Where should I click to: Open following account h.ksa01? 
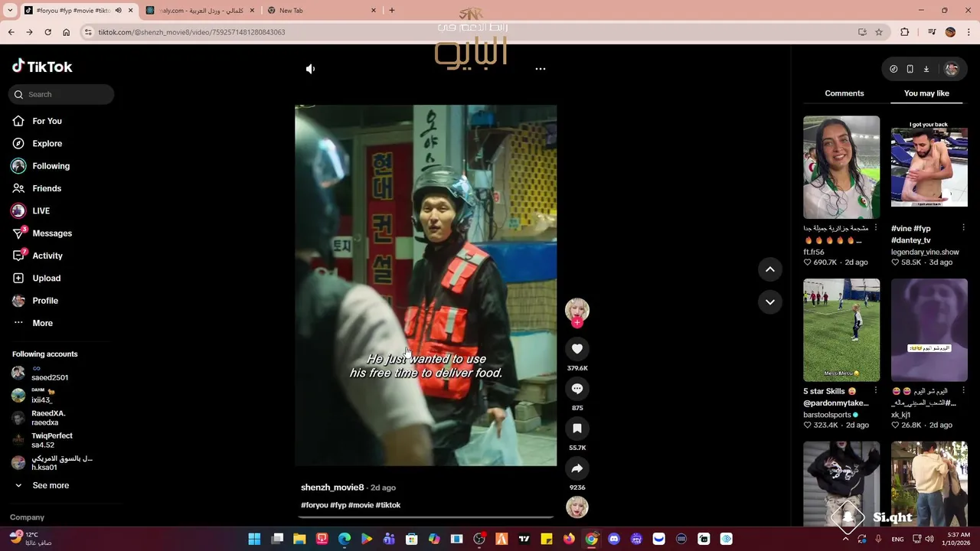pyautogui.click(x=61, y=463)
